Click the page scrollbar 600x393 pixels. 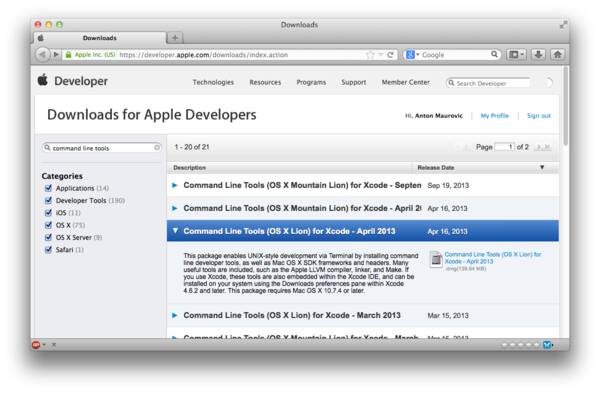[x=565, y=105]
